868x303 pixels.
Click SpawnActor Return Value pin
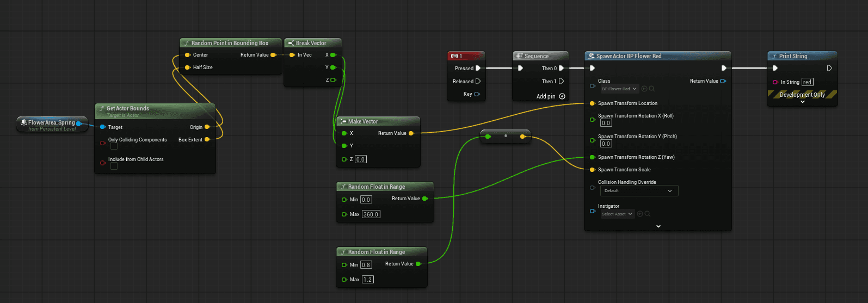coord(723,81)
